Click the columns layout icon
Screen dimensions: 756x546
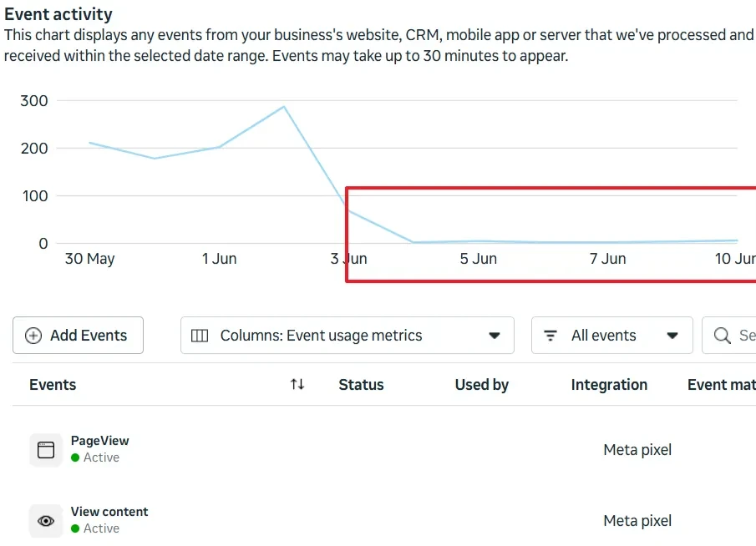(200, 336)
